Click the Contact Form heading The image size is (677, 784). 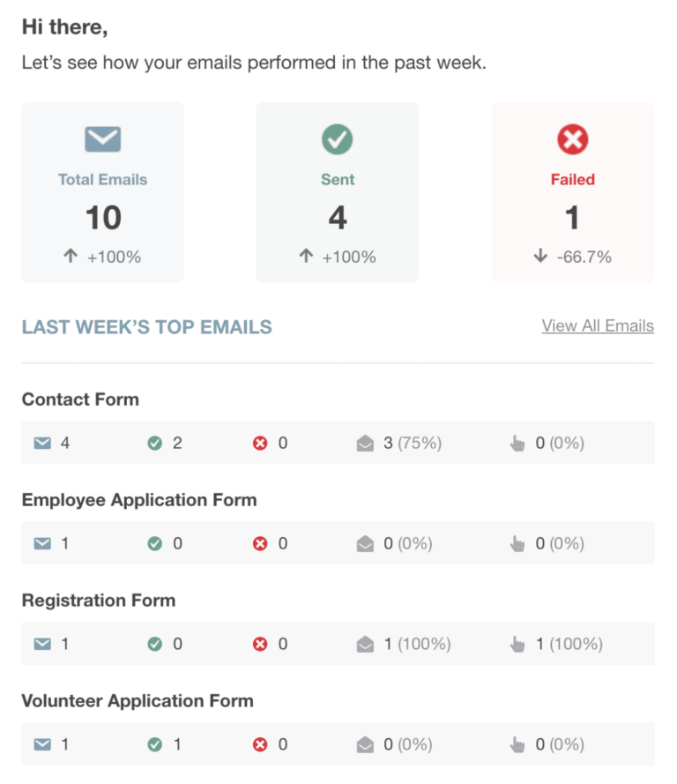point(80,399)
